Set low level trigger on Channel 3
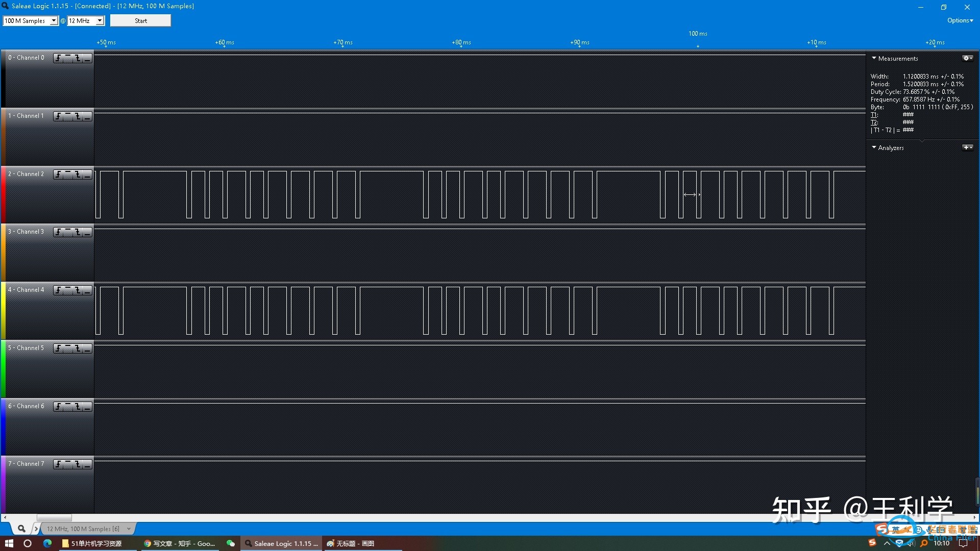This screenshot has width=980, height=551. pyautogui.click(x=87, y=232)
